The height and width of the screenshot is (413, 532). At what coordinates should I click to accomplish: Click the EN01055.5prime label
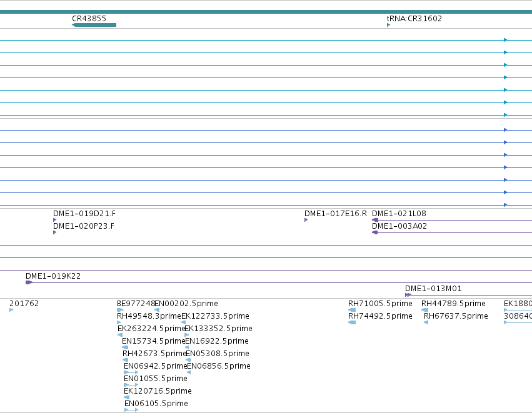(156, 378)
